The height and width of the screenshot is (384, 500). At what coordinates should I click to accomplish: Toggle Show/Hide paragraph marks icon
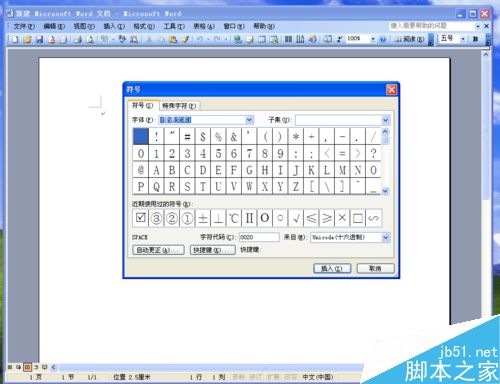tap(339, 39)
